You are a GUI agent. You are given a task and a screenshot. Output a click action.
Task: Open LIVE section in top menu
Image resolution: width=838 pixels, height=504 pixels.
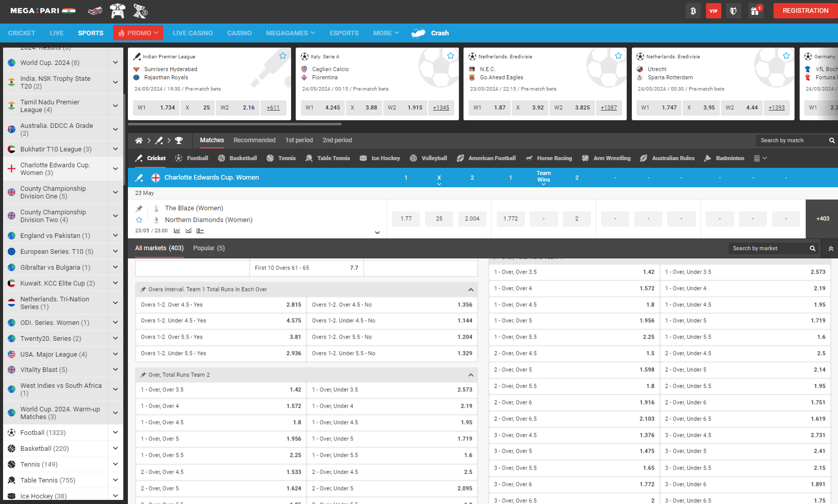coord(57,33)
